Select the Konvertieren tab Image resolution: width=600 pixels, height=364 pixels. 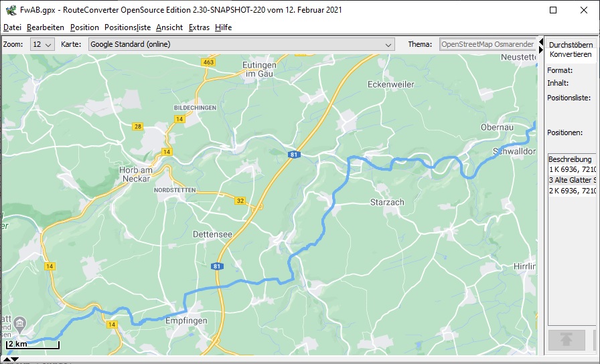click(571, 54)
